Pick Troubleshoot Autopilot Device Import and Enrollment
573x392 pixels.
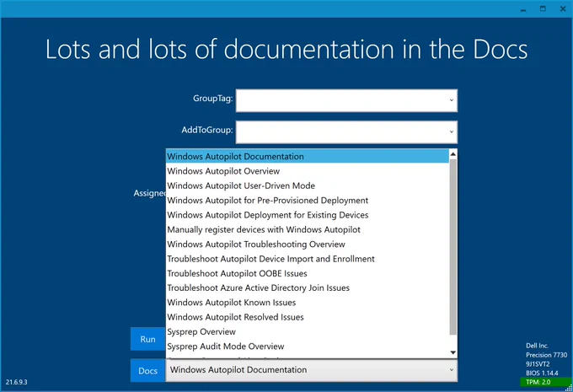pos(308,259)
